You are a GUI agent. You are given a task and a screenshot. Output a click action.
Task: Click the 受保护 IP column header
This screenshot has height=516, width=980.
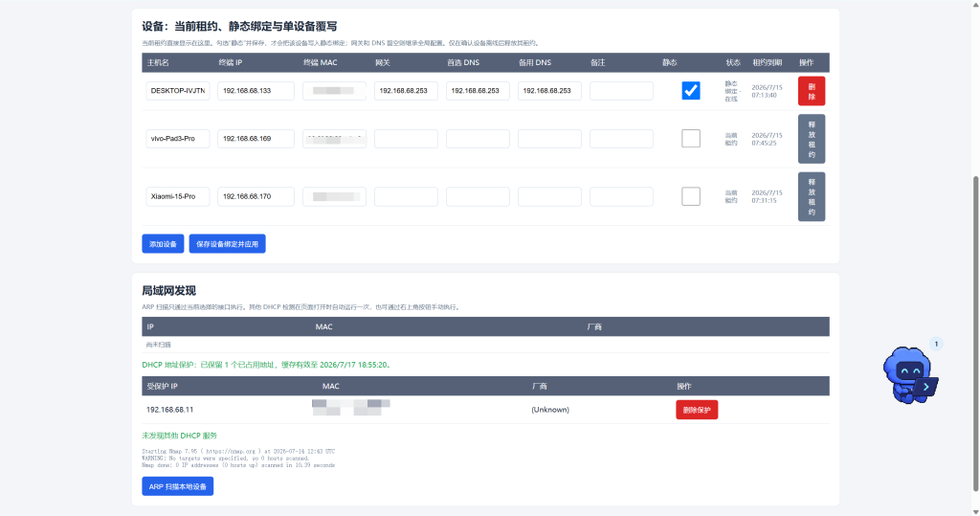[162, 387]
